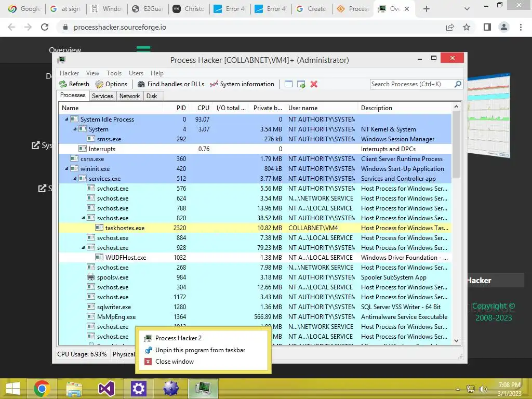Sort by the CPU column header
The width and height of the screenshot is (532, 399).
(201, 108)
